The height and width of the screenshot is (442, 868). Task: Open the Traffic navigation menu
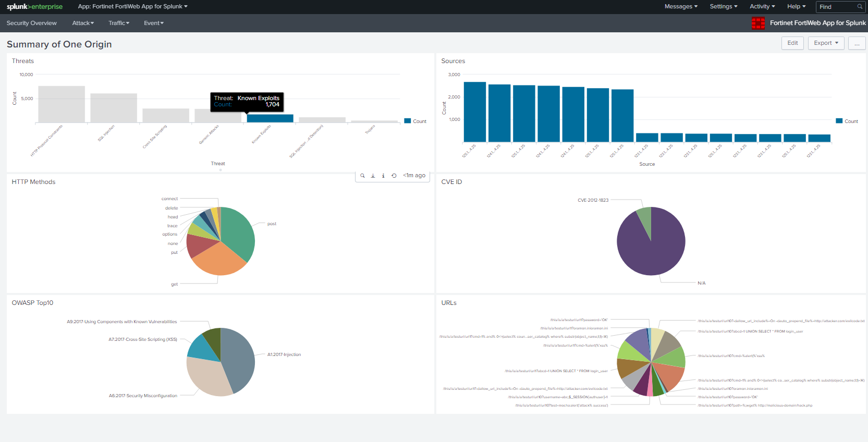coord(119,23)
